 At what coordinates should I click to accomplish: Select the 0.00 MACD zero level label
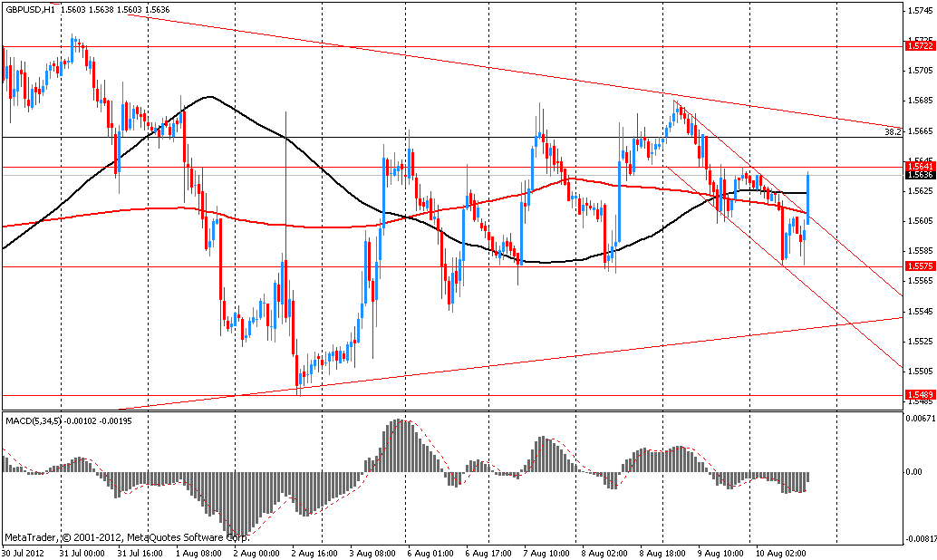point(914,472)
